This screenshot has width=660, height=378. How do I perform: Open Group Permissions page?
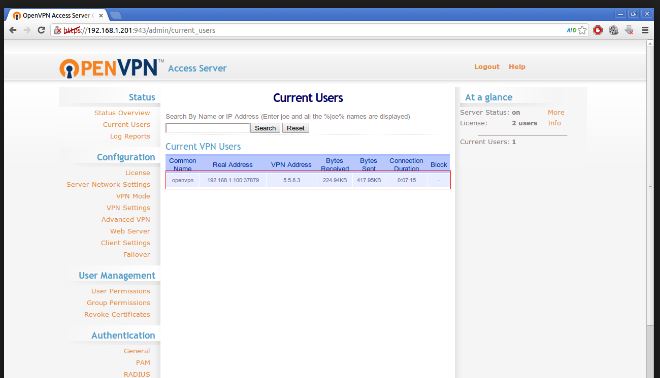click(118, 303)
